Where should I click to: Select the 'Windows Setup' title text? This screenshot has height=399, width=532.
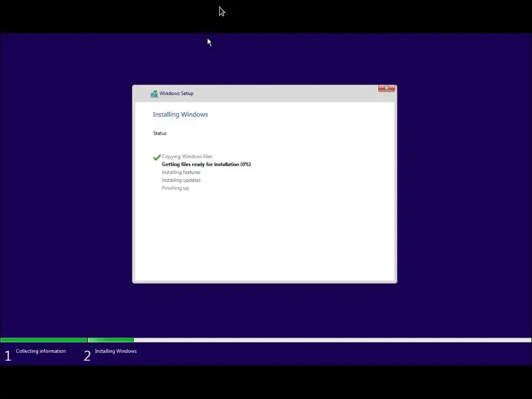point(177,94)
